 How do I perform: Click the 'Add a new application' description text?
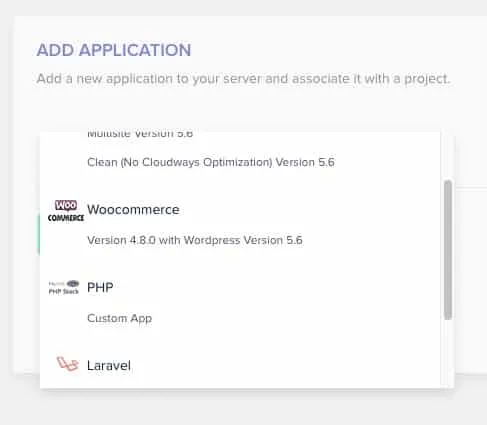pos(243,79)
